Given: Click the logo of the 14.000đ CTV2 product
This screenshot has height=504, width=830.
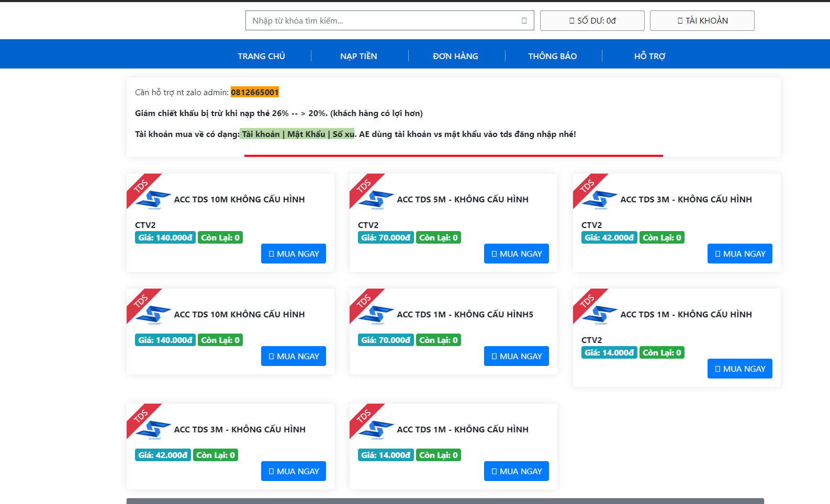Looking at the screenshot, I should click(600, 315).
